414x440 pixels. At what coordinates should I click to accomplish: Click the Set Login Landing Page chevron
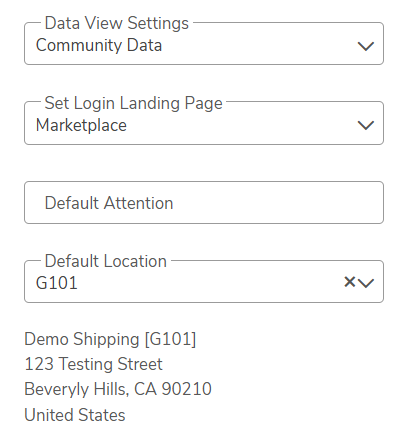pos(366,125)
